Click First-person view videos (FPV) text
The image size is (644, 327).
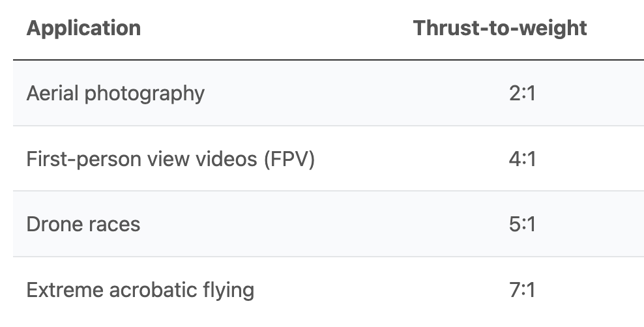click(170, 159)
